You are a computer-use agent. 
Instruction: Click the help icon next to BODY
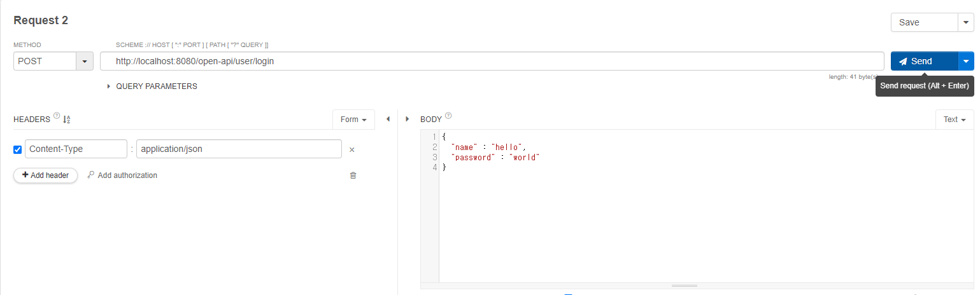click(x=448, y=116)
